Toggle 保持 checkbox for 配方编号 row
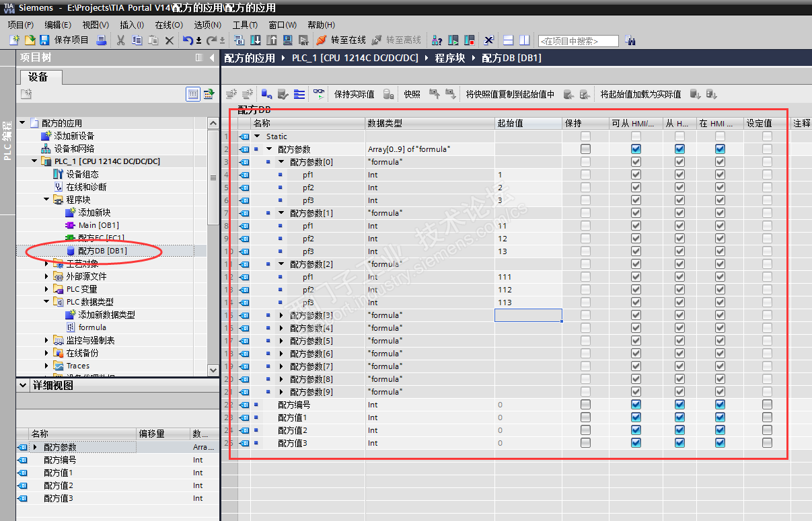The width and height of the screenshot is (812, 521). (585, 405)
